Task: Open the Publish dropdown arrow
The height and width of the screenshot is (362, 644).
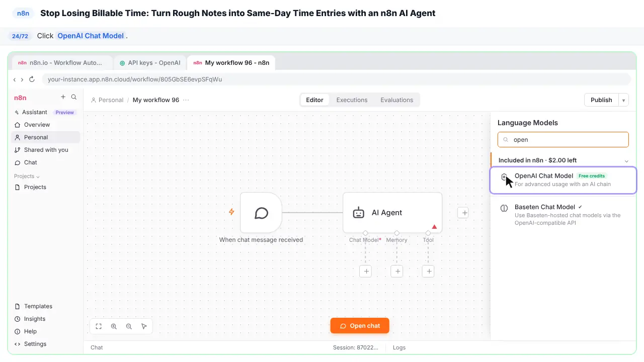Action: point(623,100)
